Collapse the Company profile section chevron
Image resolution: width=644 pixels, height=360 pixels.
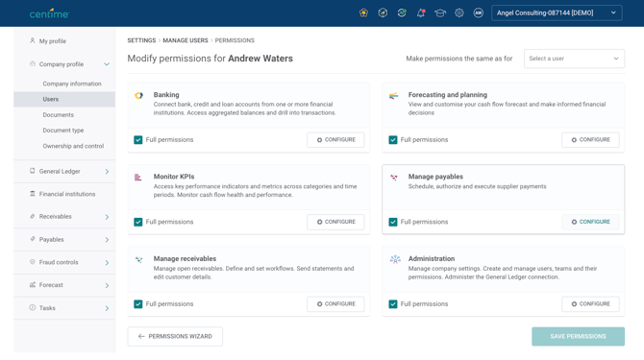[107, 64]
